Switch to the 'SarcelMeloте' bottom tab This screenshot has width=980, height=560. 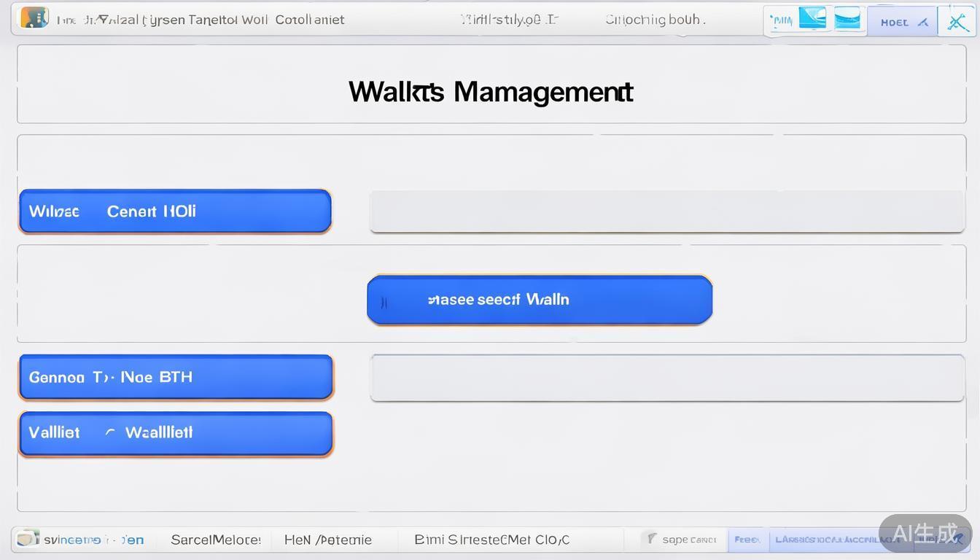point(215,540)
